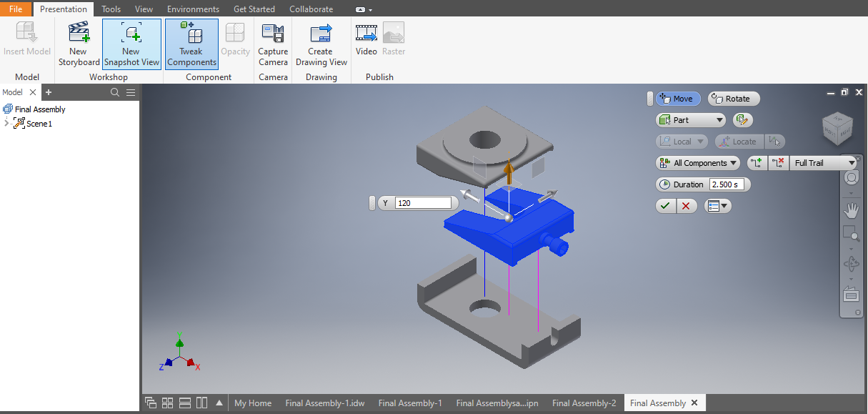Cancel the tweak with the red X
The height and width of the screenshot is (414, 868).
[x=685, y=205]
